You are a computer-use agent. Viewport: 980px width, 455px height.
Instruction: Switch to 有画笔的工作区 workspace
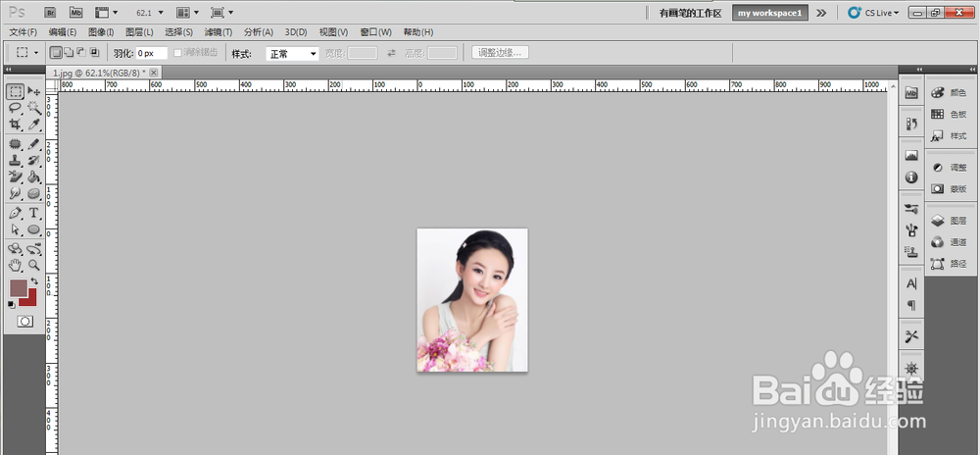[691, 13]
